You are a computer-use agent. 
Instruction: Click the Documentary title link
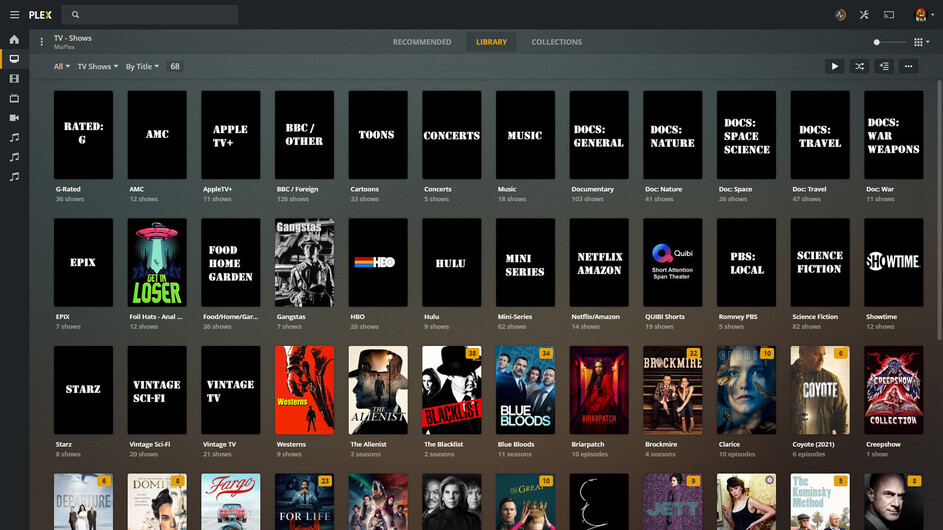[x=592, y=189]
